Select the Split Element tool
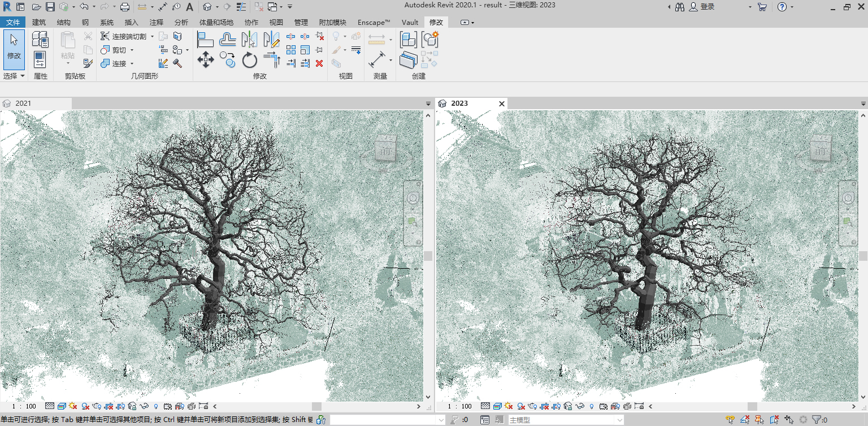The height and width of the screenshot is (426, 868). tap(291, 36)
